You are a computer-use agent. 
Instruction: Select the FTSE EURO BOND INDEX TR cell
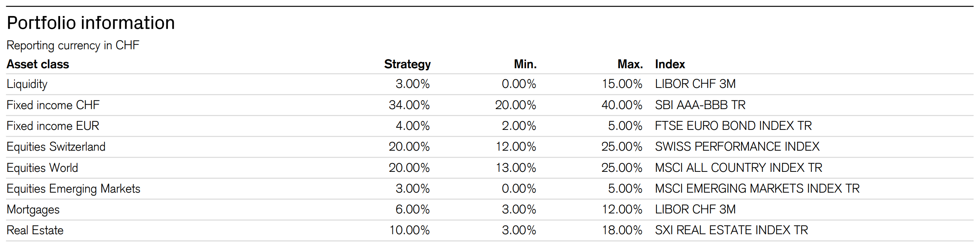(x=733, y=126)
